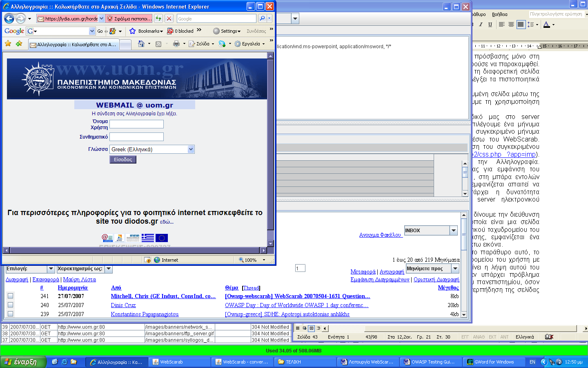This screenshot has height=368, width=588.
Task: Stop loading with red X icon
Action: click(169, 18)
